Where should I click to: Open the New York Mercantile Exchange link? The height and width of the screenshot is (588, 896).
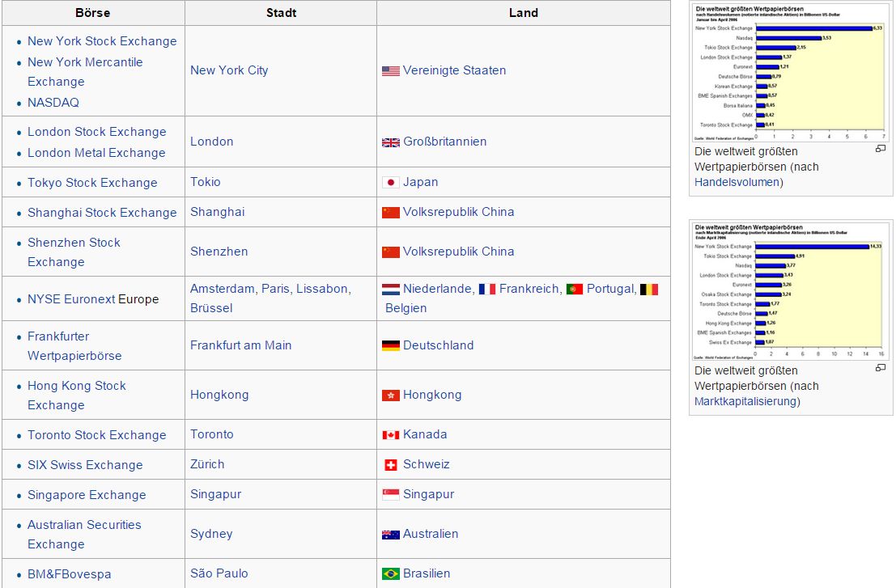click(85, 72)
